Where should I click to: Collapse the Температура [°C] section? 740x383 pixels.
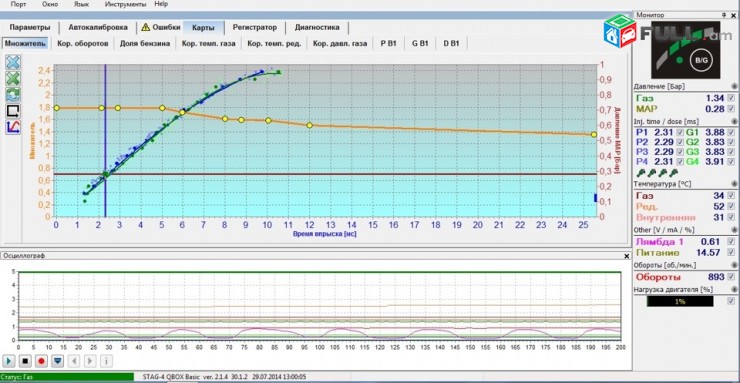coord(733,183)
